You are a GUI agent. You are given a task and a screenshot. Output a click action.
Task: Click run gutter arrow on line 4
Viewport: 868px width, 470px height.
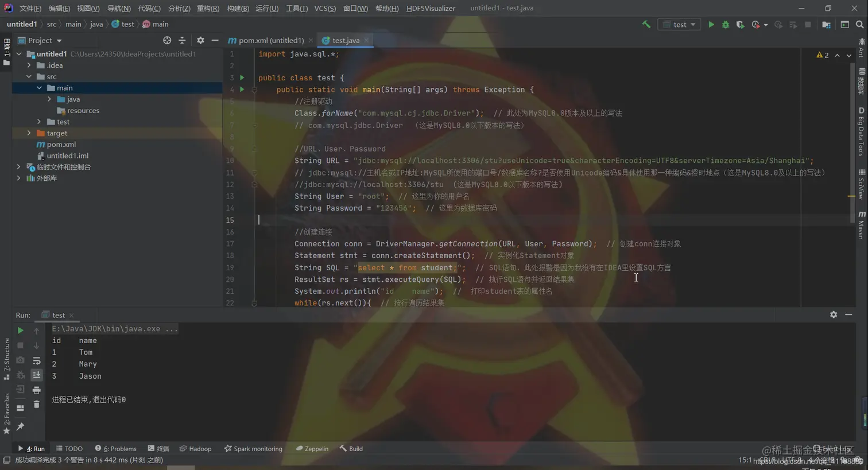click(x=242, y=90)
